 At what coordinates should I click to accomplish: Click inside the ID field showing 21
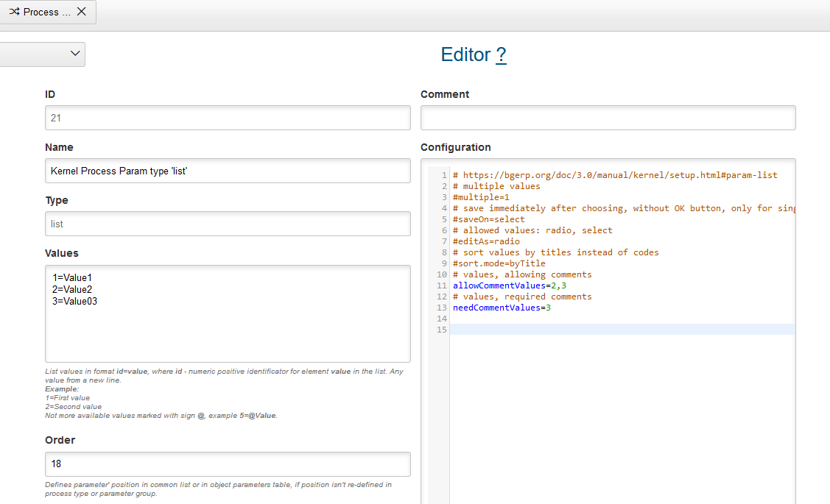[228, 117]
